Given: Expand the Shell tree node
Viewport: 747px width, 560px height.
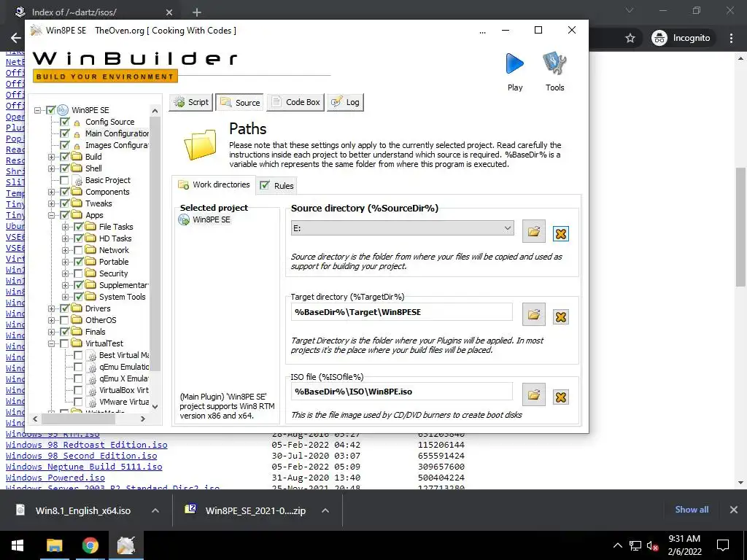Looking at the screenshot, I should coord(52,168).
